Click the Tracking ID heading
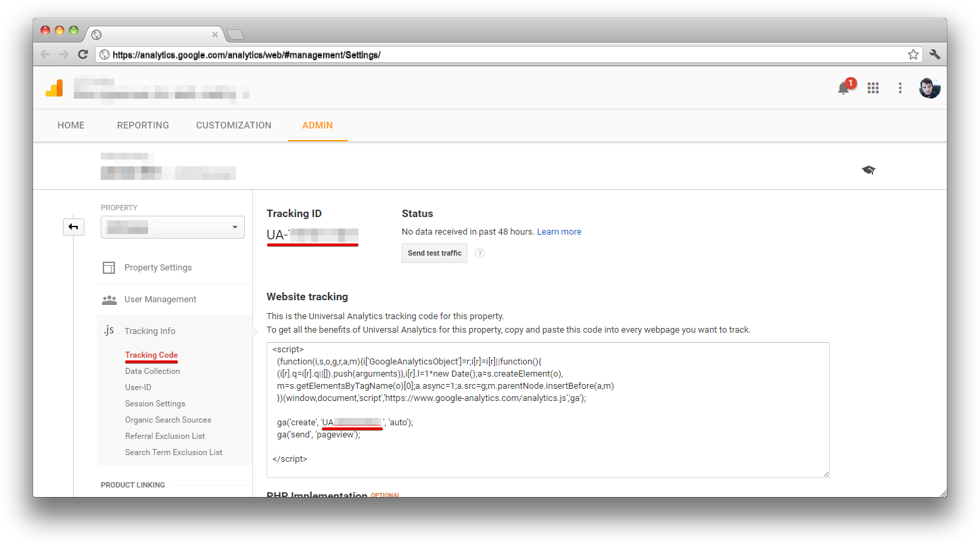This screenshot has width=980, height=545. click(x=294, y=214)
